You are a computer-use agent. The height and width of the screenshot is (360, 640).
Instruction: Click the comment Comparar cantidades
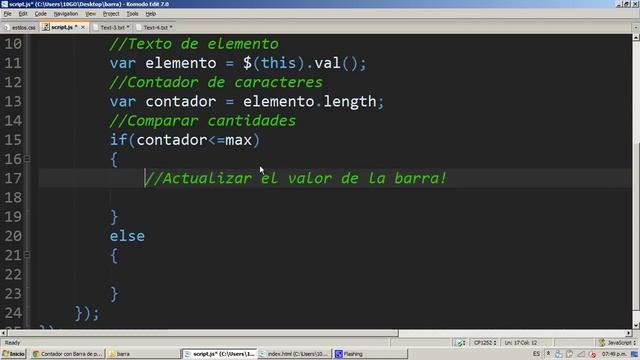(x=202, y=121)
